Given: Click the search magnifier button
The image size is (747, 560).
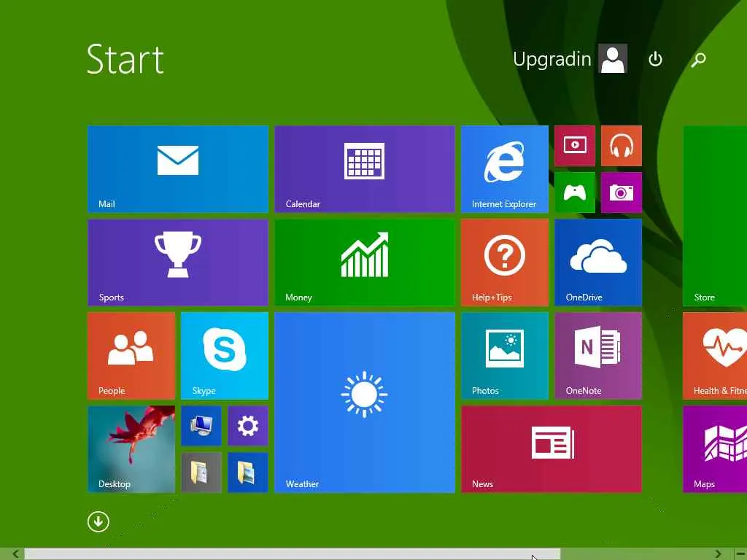Looking at the screenshot, I should point(698,59).
